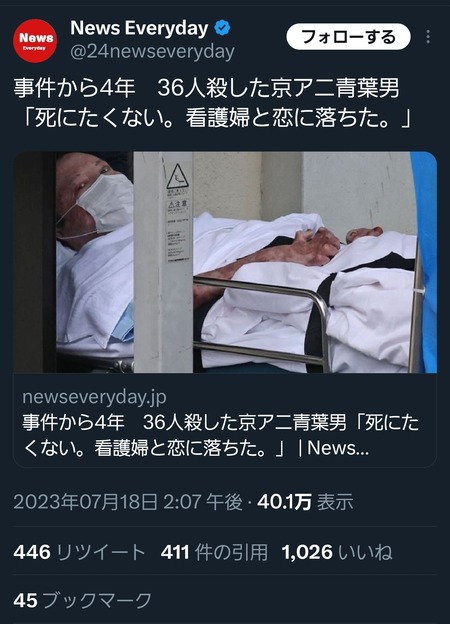Open the News Everyday account name
The width and height of the screenshot is (450, 624).
(139, 28)
